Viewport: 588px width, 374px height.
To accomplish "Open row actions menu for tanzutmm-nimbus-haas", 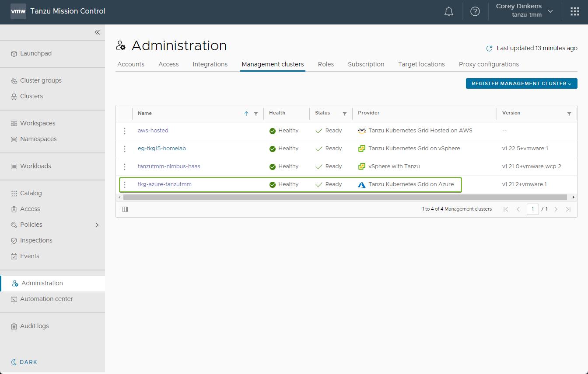I will pos(125,167).
